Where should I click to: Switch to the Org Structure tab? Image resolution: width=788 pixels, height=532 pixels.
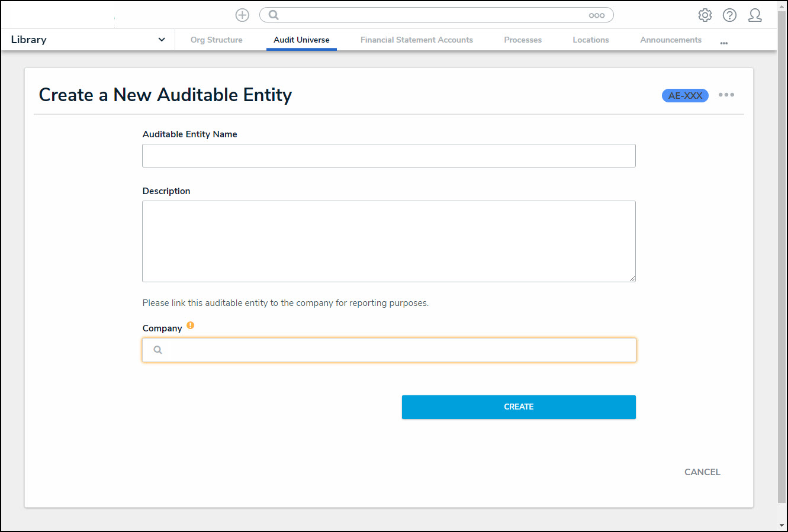[x=216, y=40]
